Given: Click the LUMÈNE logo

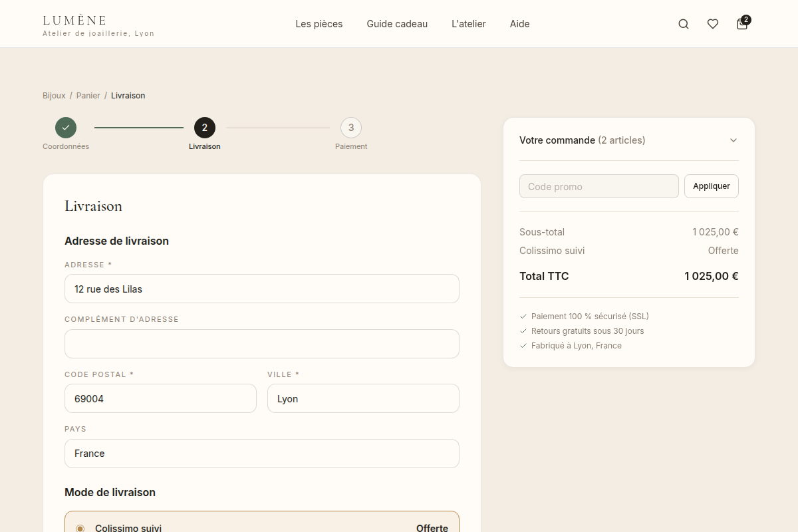Looking at the screenshot, I should tap(74, 21).
